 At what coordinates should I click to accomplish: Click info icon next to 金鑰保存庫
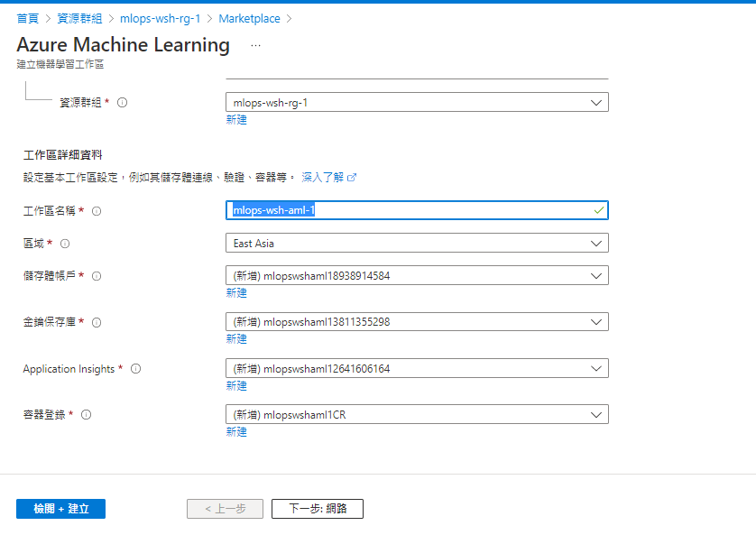[97, 322]
